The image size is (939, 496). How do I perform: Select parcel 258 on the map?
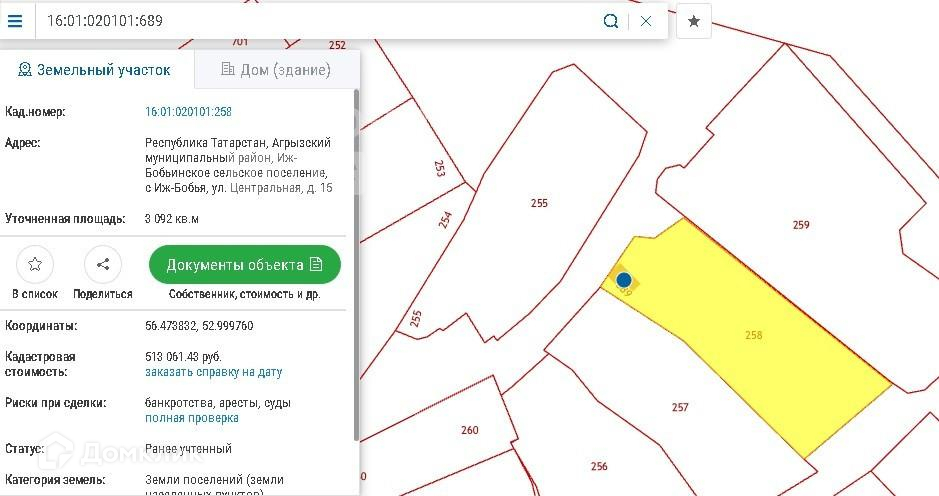coord(753,335)
